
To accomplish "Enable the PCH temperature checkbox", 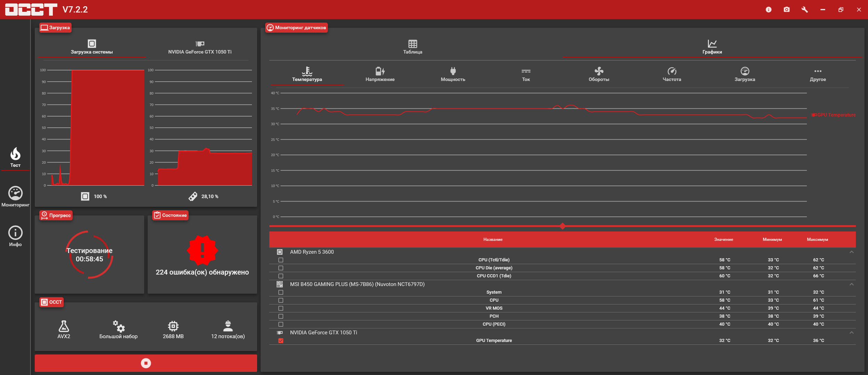I will tap(281, 316).
